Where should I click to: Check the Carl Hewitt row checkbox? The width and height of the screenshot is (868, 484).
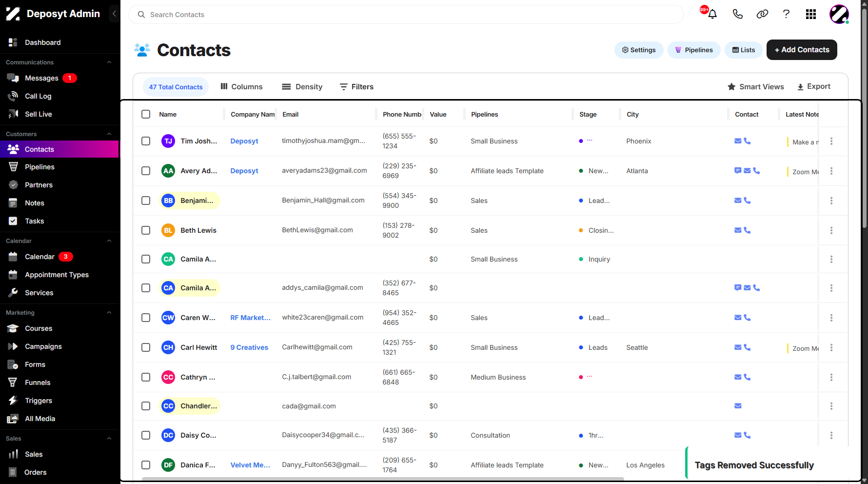coord(146,347)
